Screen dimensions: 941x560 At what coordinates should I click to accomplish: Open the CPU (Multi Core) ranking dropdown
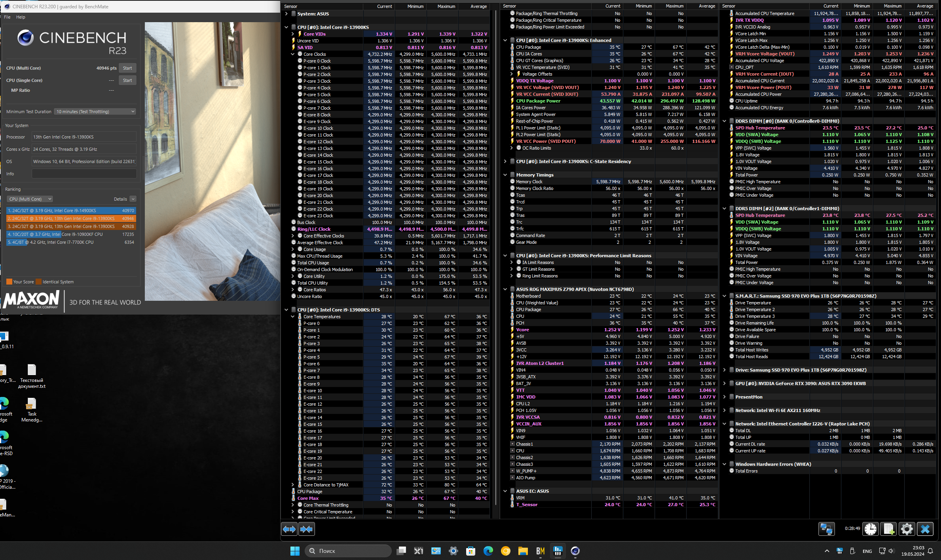tap(30, 199)
